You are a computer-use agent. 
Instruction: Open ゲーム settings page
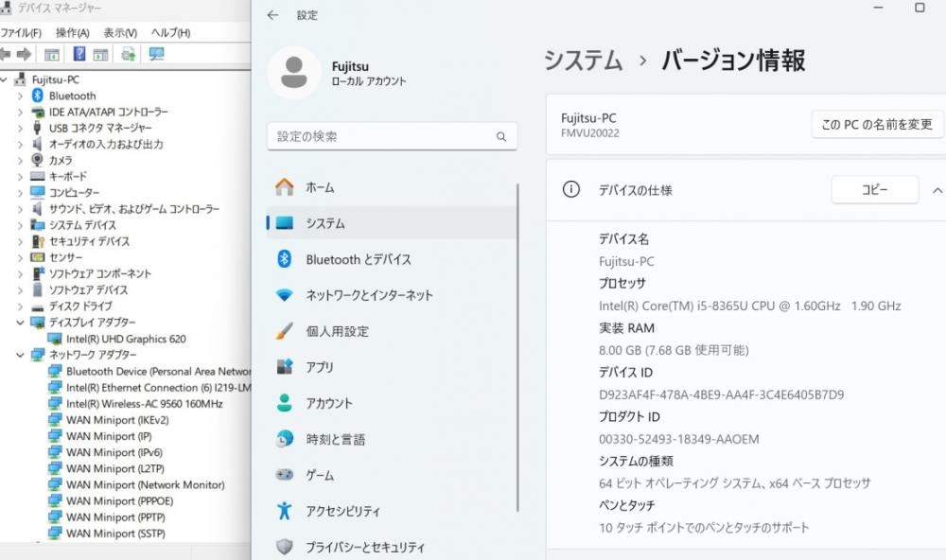[392, 475]
